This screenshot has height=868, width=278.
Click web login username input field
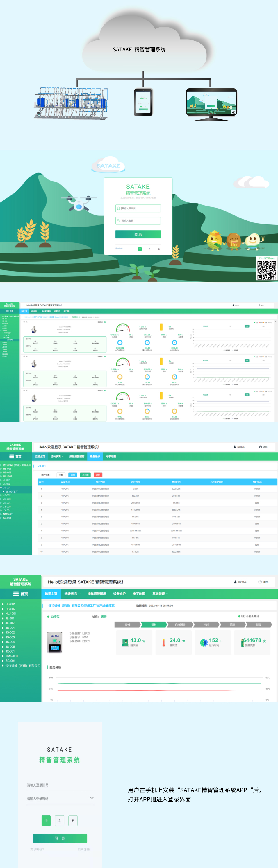point(138,209)
